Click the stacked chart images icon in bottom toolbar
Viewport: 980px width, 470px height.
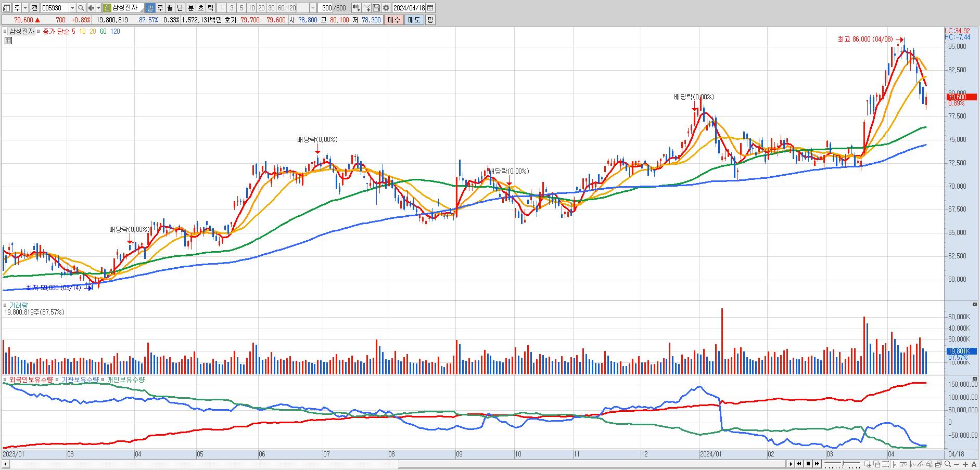[938, 464]
